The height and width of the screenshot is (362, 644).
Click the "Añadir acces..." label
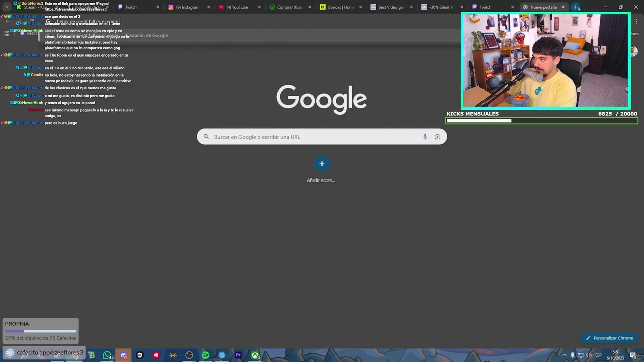321,180
